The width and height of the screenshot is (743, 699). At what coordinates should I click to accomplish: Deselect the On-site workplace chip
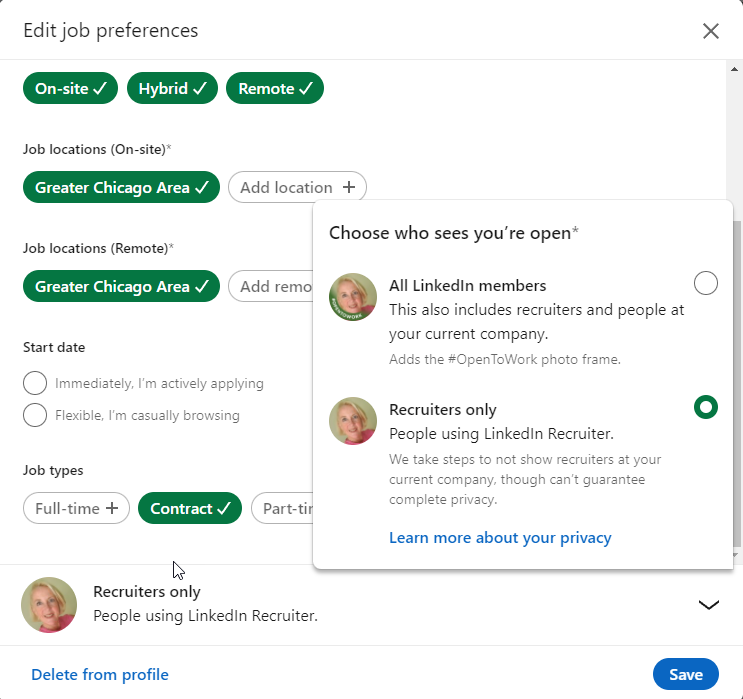70,88
